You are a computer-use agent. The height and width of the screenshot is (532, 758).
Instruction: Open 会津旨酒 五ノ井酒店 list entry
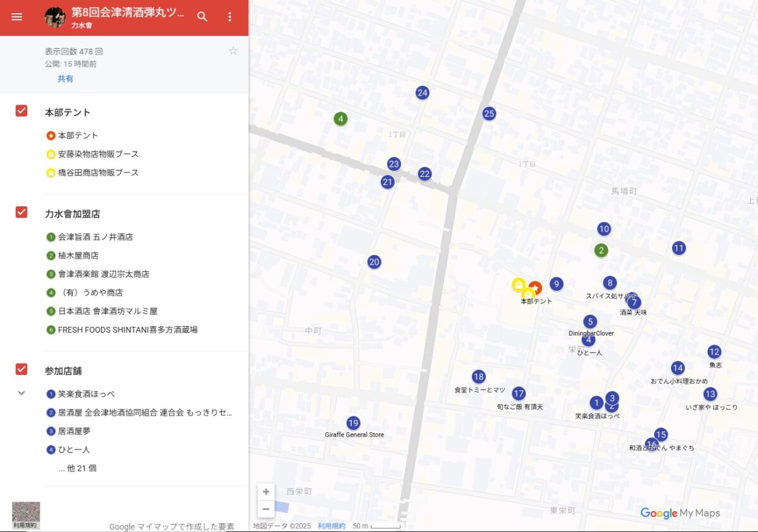click(95, 237)
